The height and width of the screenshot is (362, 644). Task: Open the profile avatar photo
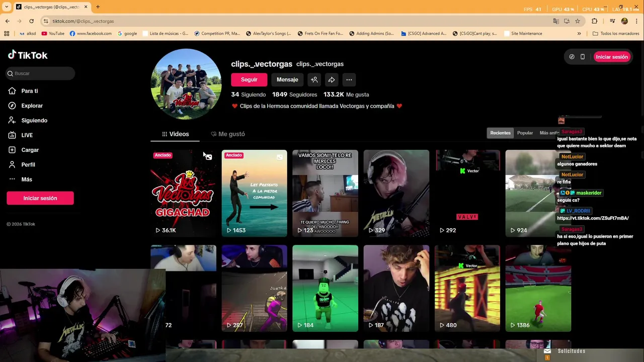(186, 84)
